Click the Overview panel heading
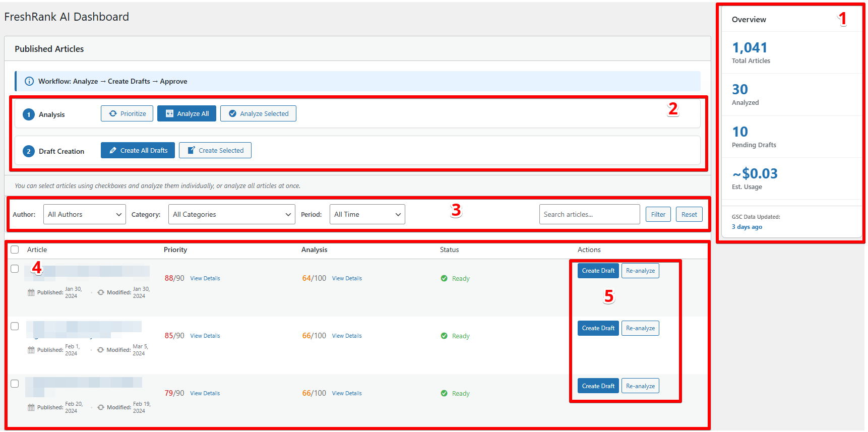The height and width of the screenshot is (432, 868). coord(749,20)
